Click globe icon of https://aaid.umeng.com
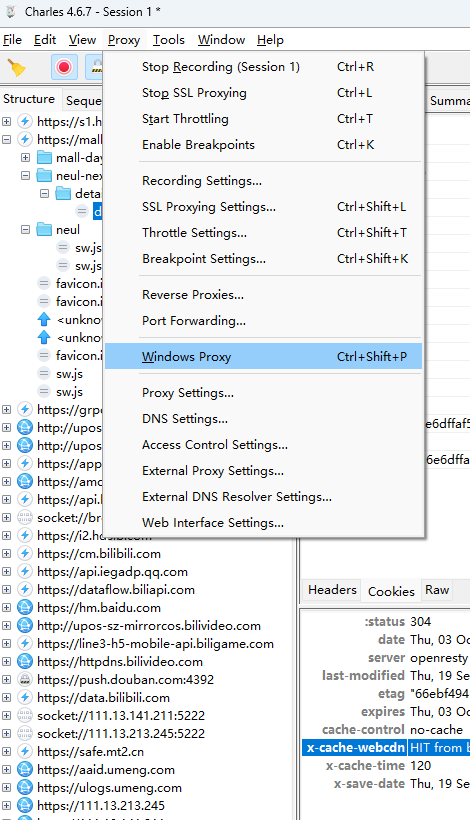Screen dimensions: 470x820 (x=25, y=769)
